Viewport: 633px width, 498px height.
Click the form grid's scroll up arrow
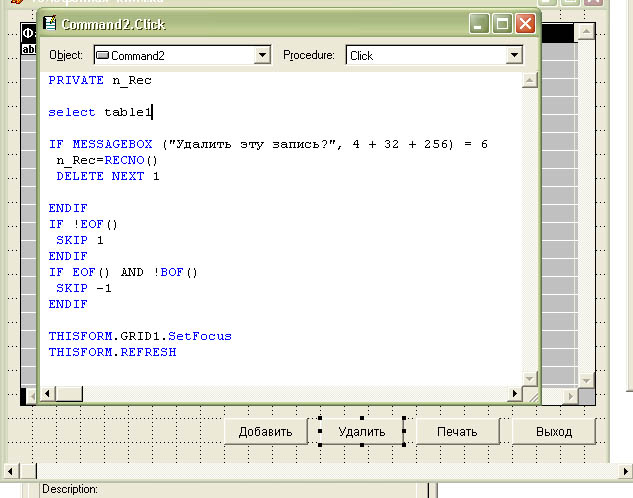[586, 31]
